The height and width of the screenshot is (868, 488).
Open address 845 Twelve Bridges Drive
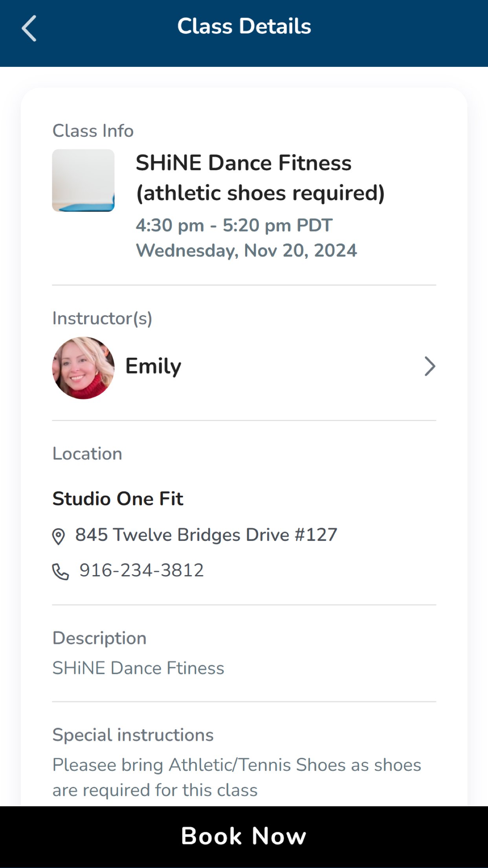(206, 535)
